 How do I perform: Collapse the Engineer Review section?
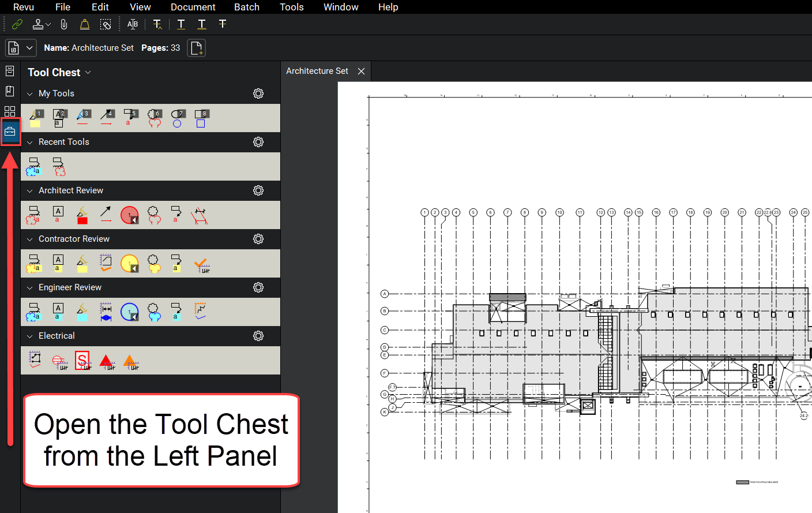pyautogui.click(x=29, y=287)
